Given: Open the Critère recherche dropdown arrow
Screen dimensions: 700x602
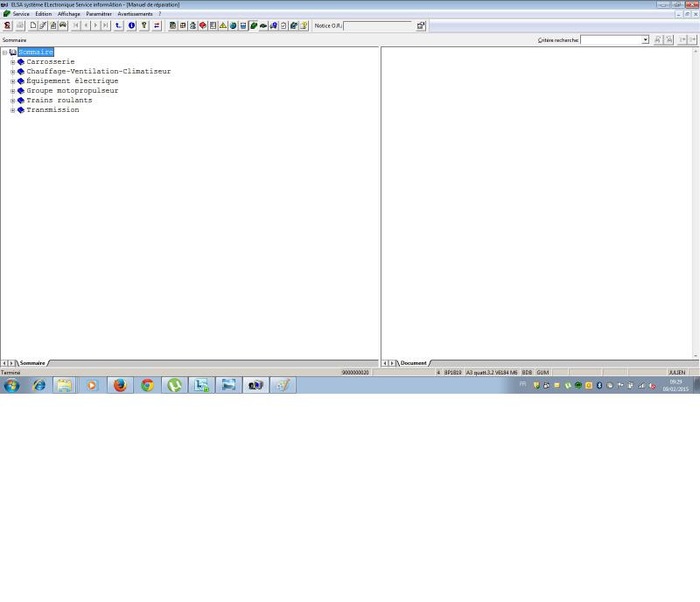Looking at the screenshot, I should pos(645,39).
